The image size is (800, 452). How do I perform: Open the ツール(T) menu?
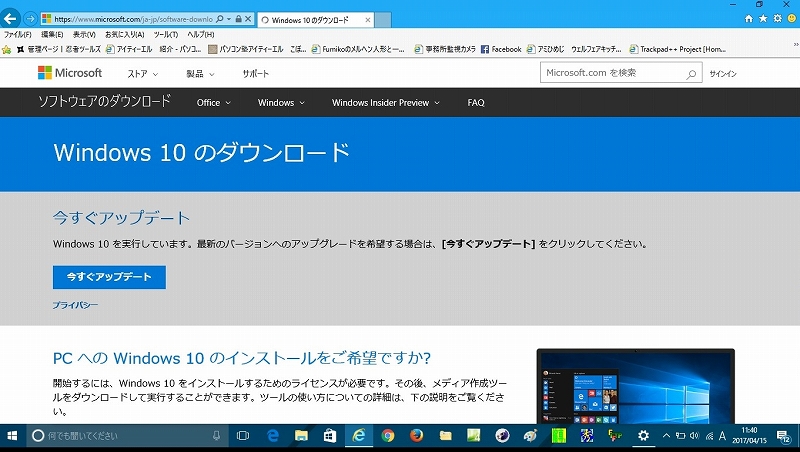(x=166, y=35)
